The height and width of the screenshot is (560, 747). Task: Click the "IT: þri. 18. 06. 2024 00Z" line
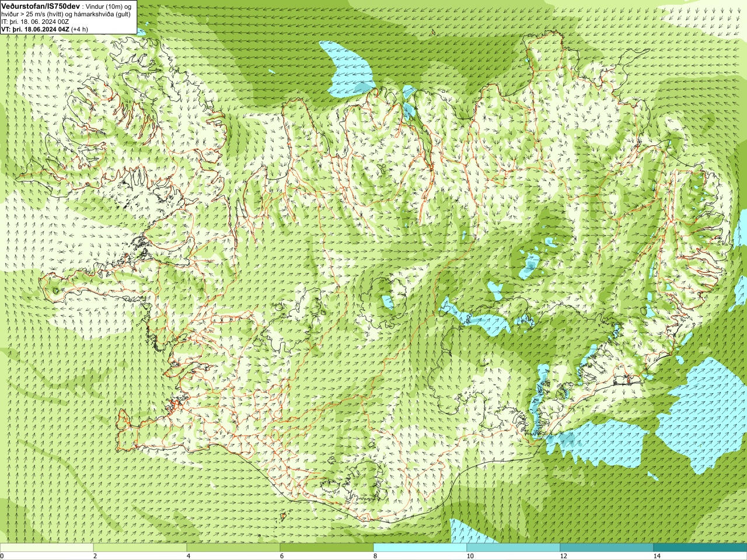[x=36, y=22]
